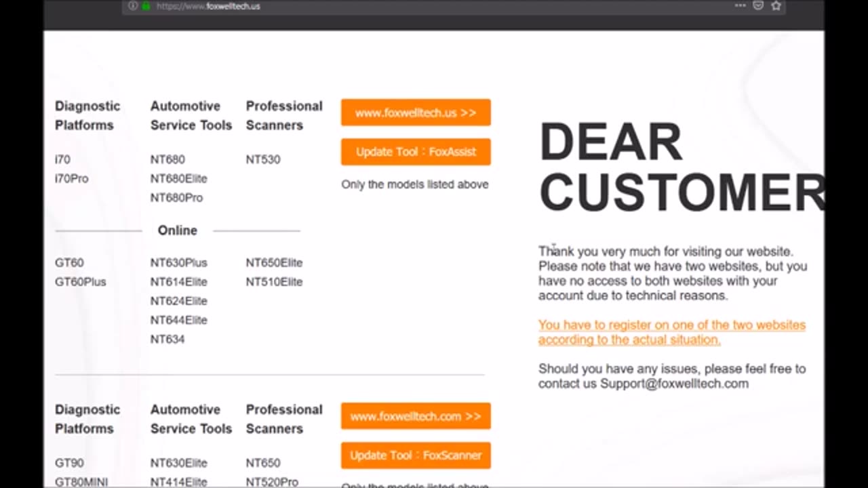Click the 'Thank you very much' paragraph
The height and width of the screenshot is (488, 868).
pyautogui.click(x=673, y=273)
